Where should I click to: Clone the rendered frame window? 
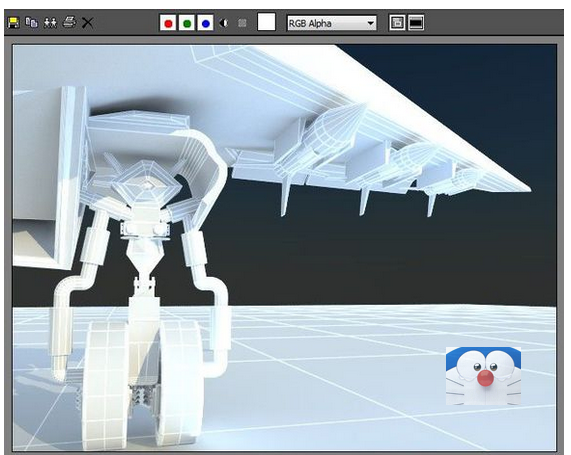(x=50, y=23)
